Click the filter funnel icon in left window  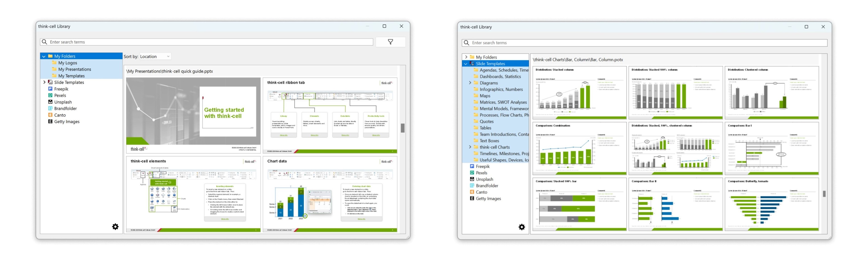click(390, 42)
